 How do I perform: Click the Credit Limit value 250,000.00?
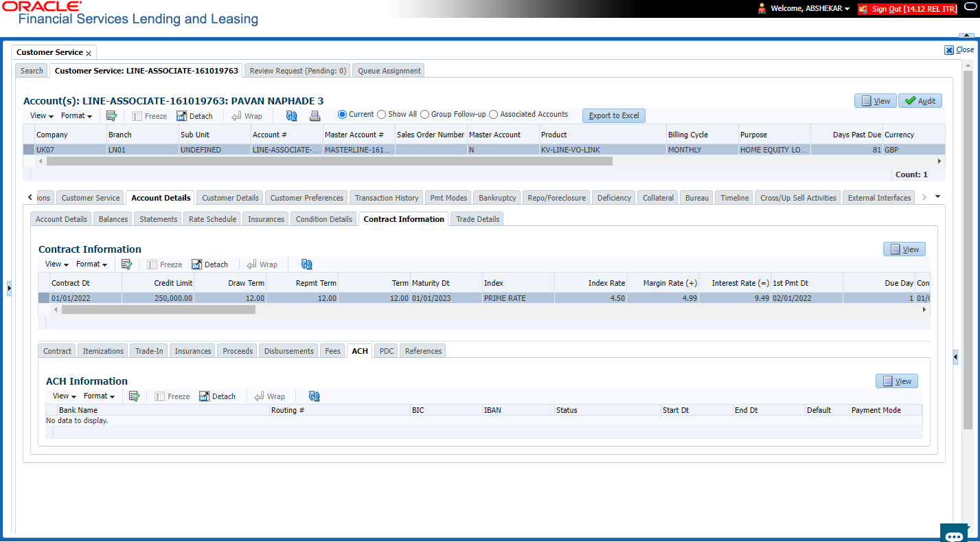pyautogui.click(x=158, y=298)
